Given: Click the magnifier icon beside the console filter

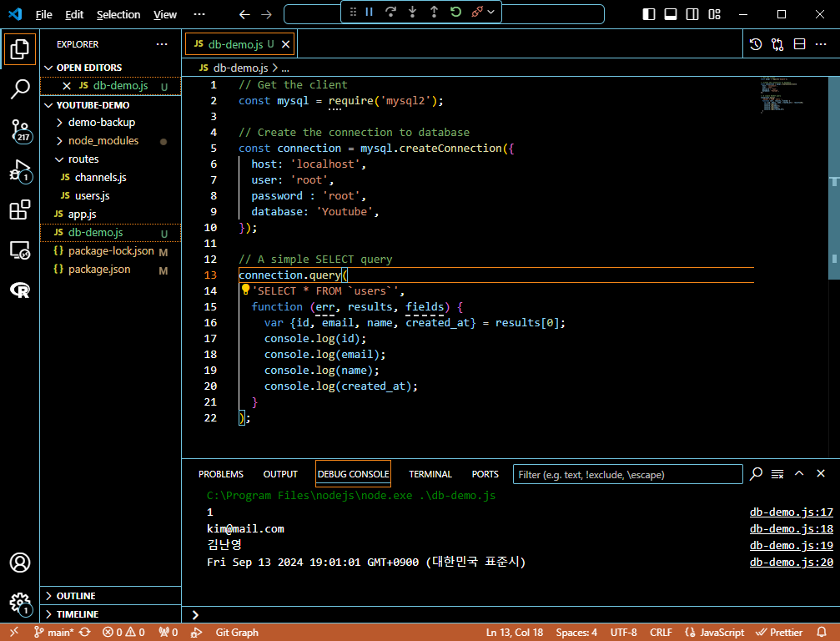Looking at the screenshot, I should [x=756, y=474].
